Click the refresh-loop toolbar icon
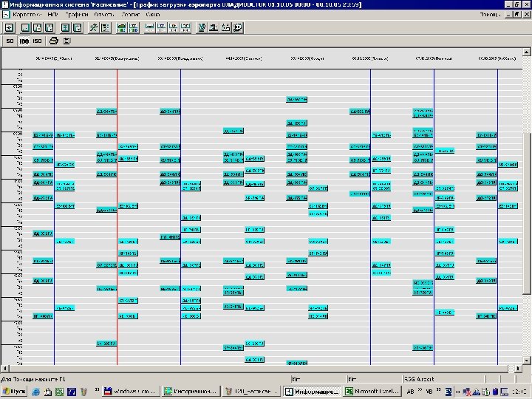Screen dimensions: 532x399 9,27
